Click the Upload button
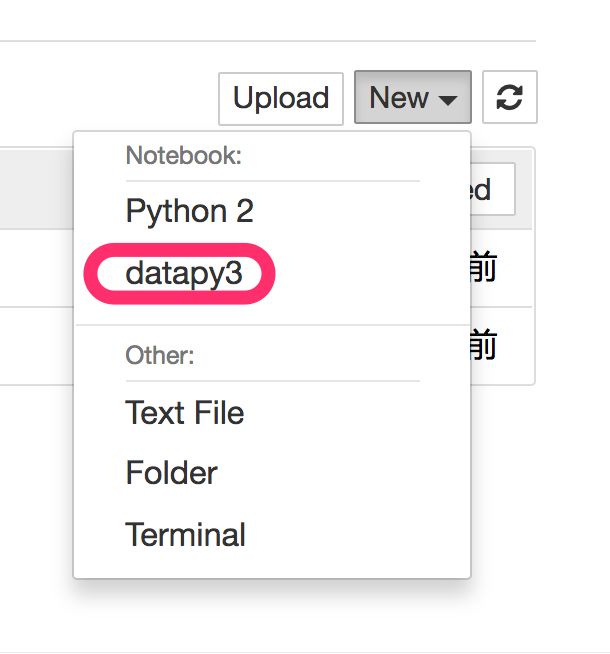Screen dimensions: 610x654 (x=281, y=98)
